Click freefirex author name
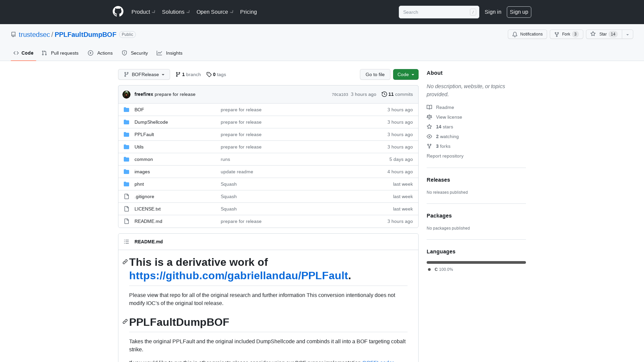 tap(144, 94)
